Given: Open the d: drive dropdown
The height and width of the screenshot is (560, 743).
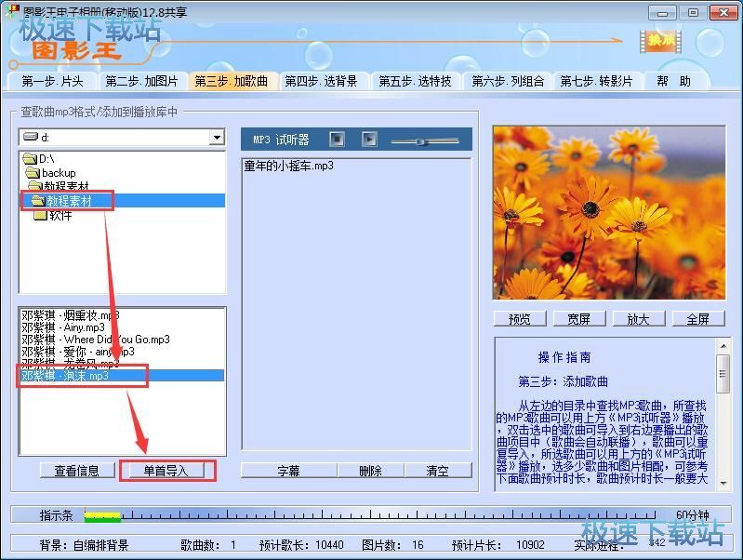Looking at the screenshot, I should tap(217, 138).
